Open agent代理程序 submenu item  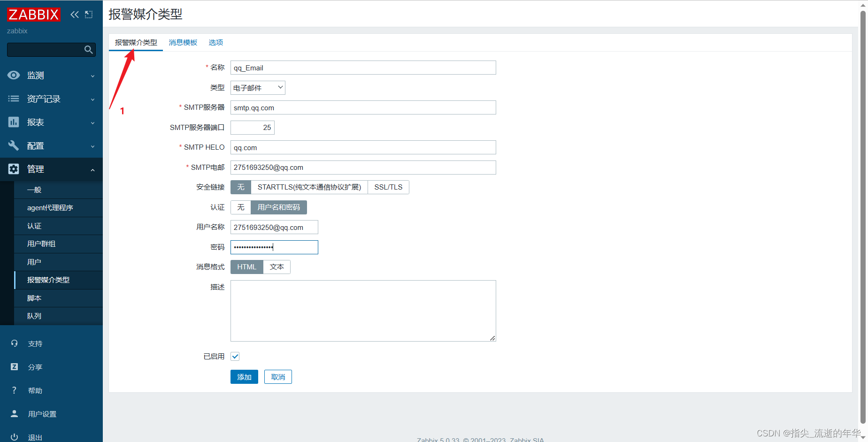[x=58, y=208]
